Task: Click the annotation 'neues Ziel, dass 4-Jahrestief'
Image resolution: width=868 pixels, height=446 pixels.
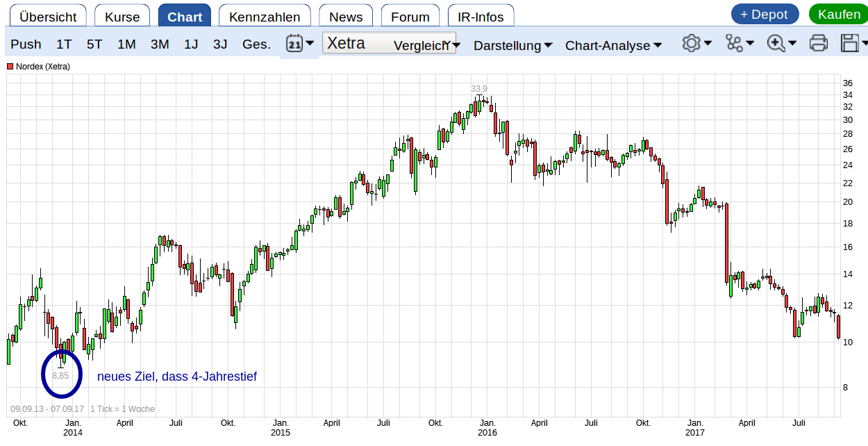Action: (x=177, y=377)
